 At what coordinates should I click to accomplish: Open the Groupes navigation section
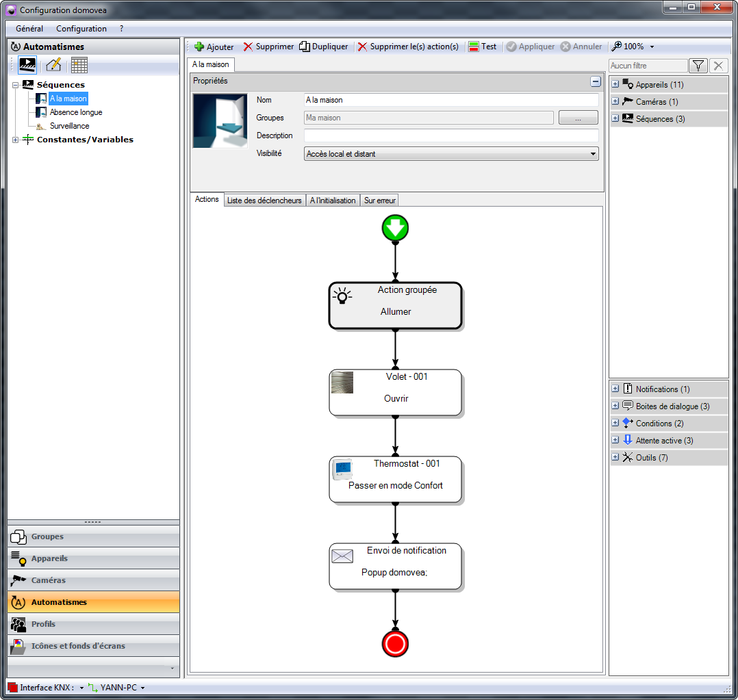click(x=93, y=536)
